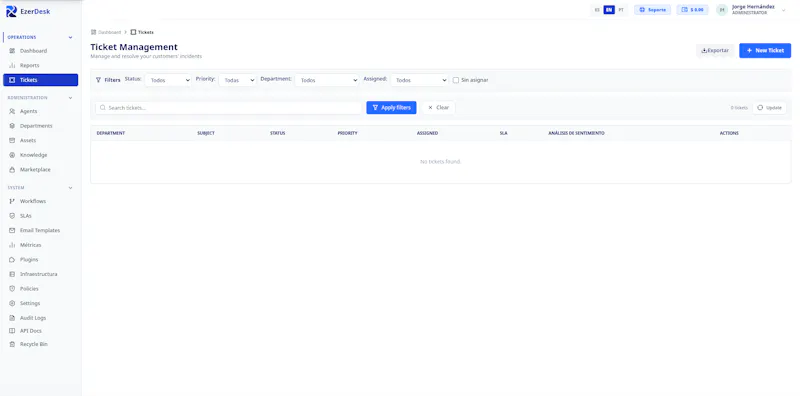
Task: Click the Filters funnel icon
Action: pos(98,80)
